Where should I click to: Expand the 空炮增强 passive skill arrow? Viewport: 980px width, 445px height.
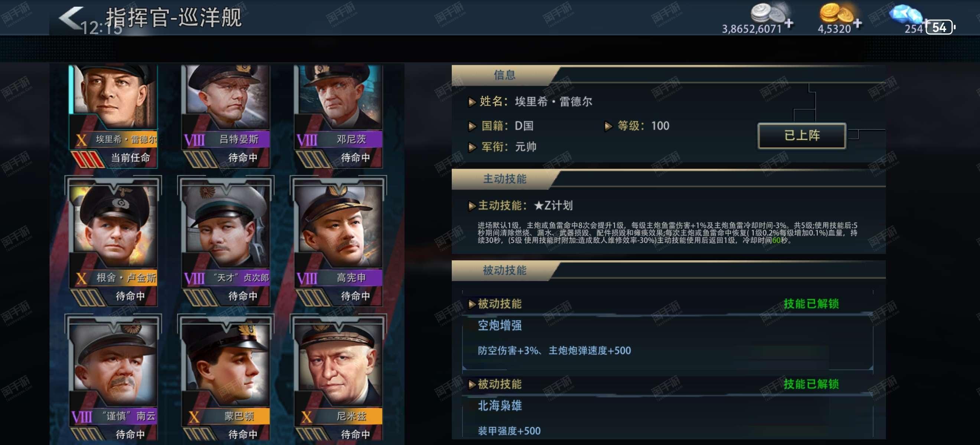click(472, 304)
